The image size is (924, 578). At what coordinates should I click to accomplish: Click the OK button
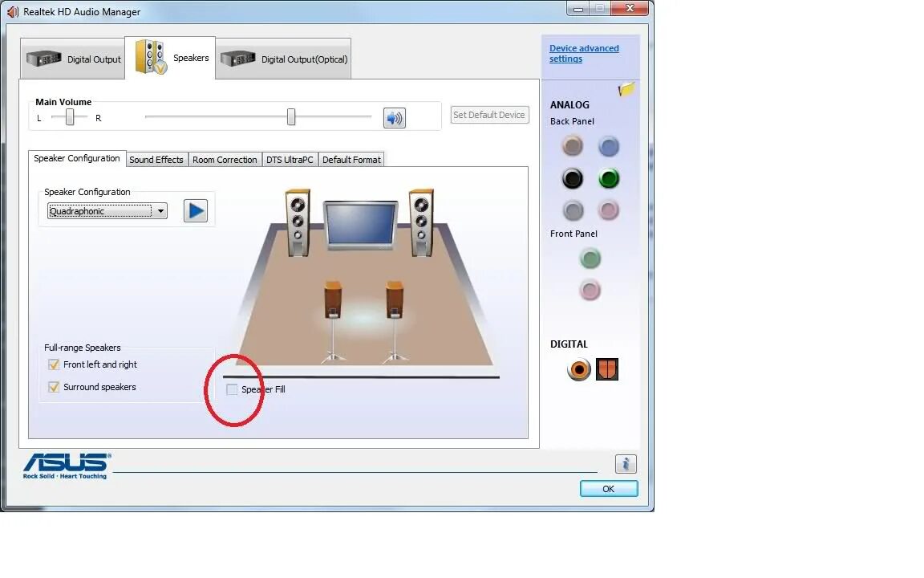click(609, 489)
